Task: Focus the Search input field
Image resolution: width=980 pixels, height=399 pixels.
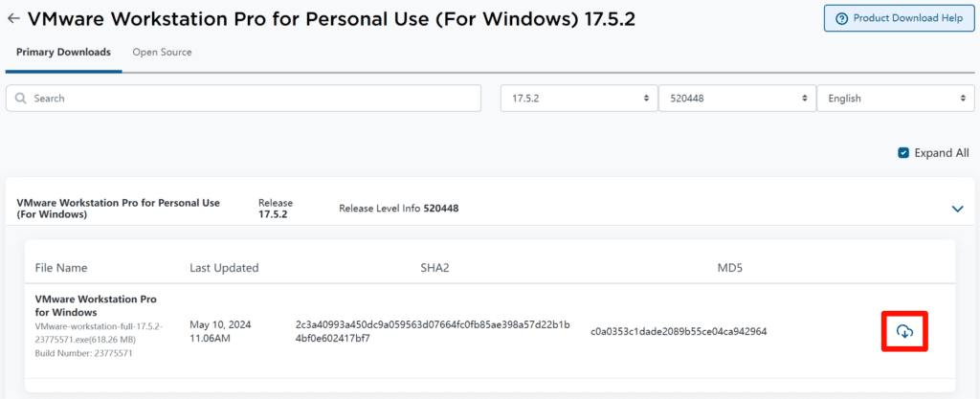Action: pyautogui.click(x=249, y=99)
